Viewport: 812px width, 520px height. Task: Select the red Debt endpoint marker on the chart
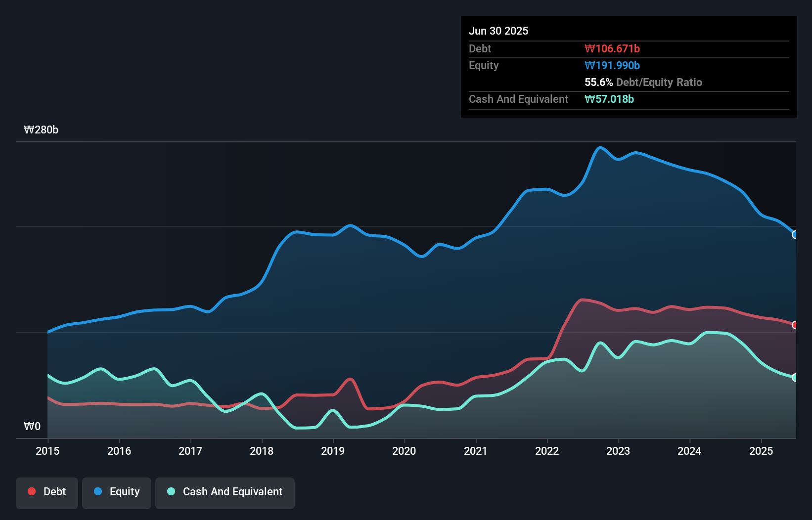coord(794,325)
